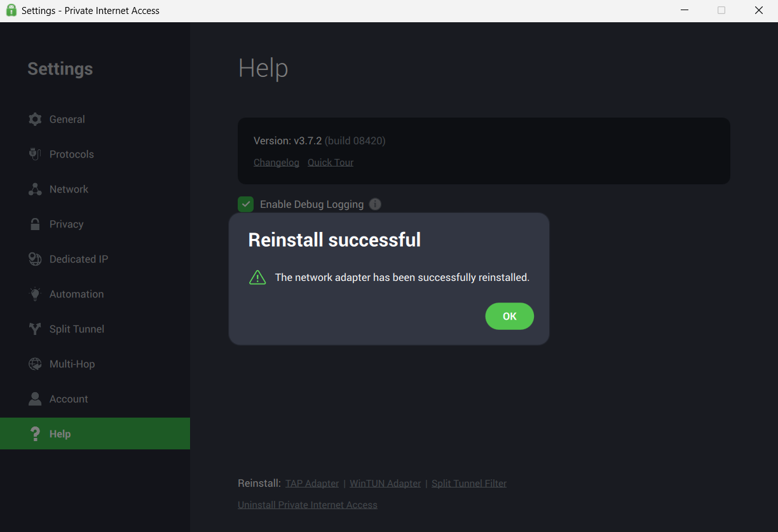Switch to the Help settings tab
Image resolution: width=778 pixels, height=532 pixels.
click(95, 433)
